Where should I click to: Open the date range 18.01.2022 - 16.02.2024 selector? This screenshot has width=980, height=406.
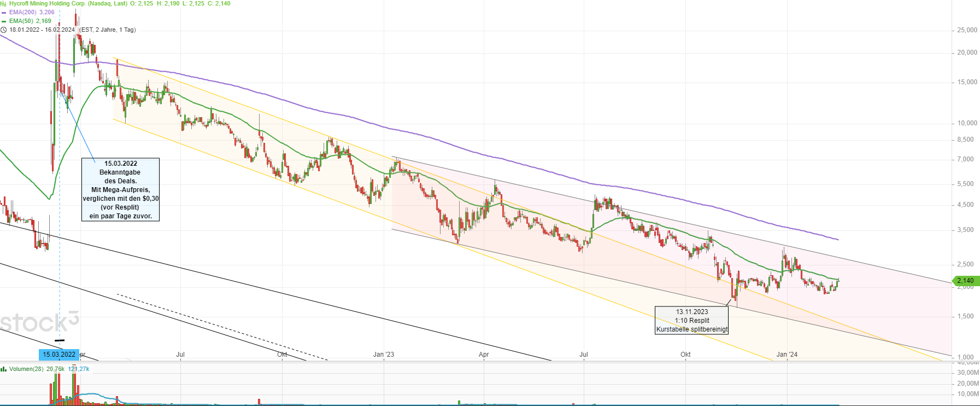(x=42, y=30)
